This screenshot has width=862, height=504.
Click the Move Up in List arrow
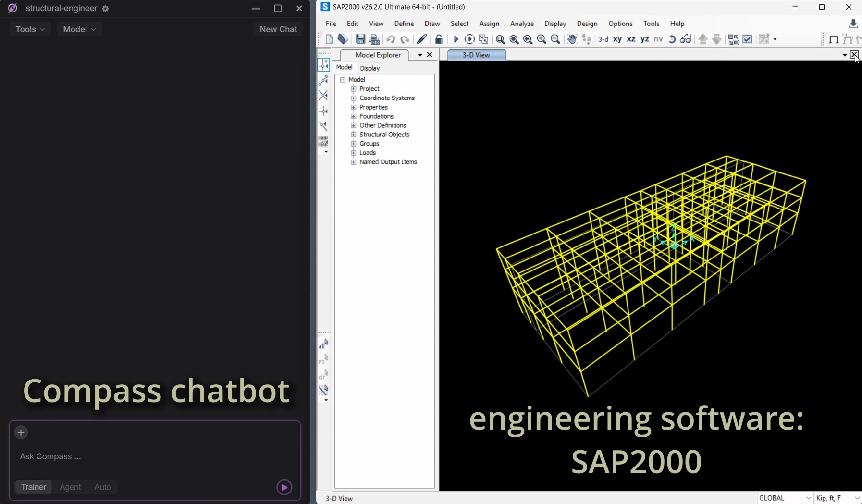pos(703,39)
